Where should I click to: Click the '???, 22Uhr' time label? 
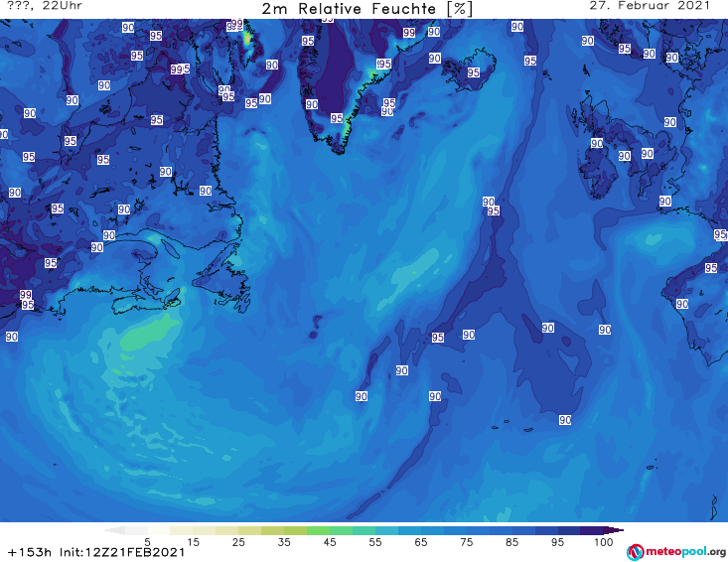click(x=45, y=6)
